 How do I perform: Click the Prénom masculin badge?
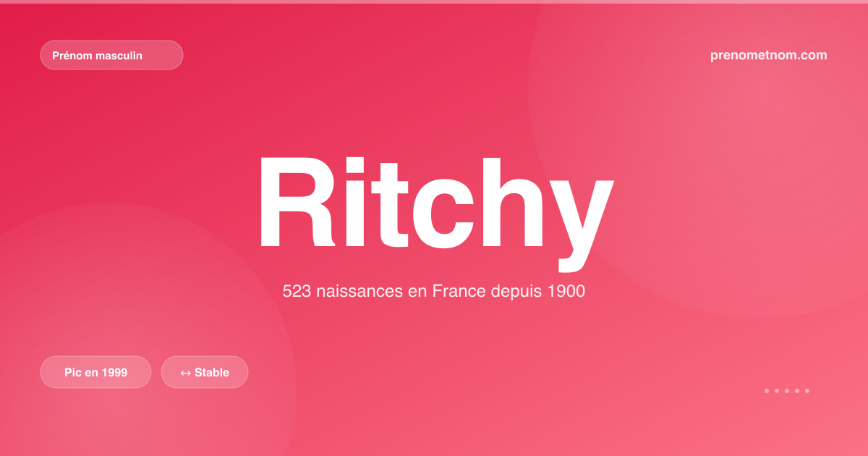coord(111,55)
